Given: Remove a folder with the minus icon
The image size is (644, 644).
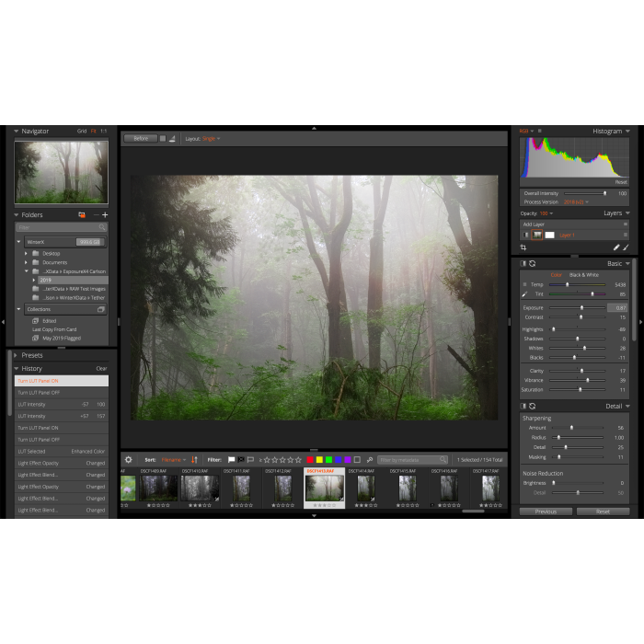Looking at the screenshot, I should pyautogui.click(x=96, y=214).
